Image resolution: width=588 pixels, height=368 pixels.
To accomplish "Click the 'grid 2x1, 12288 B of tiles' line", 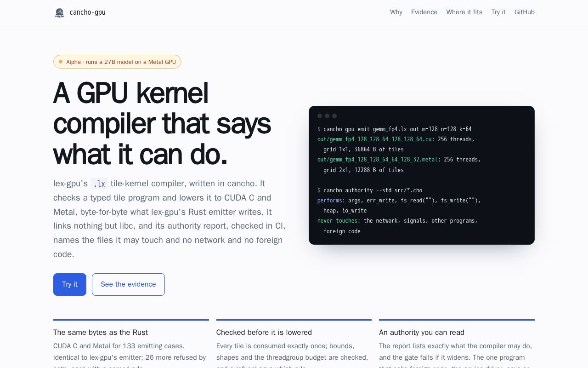I will 363,170.
